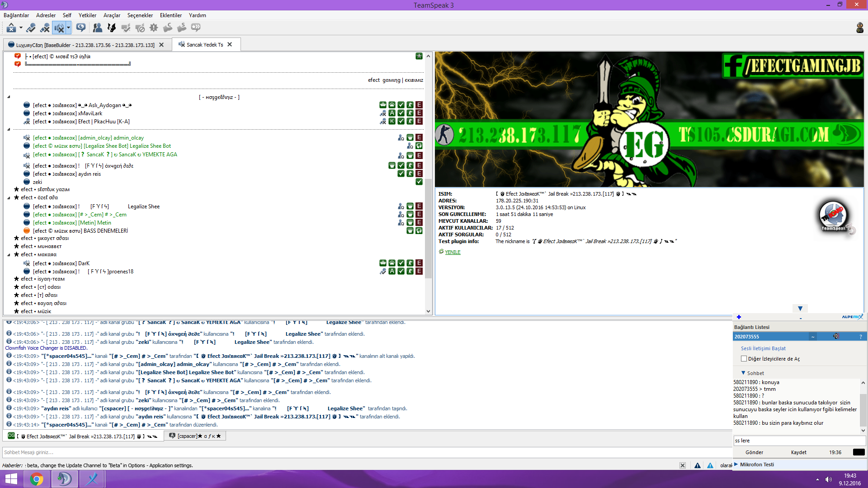The width and height of the screenshot is (868, 488).
Task: Click the crown badge on Metin row
Action: (x=410, y=222)
